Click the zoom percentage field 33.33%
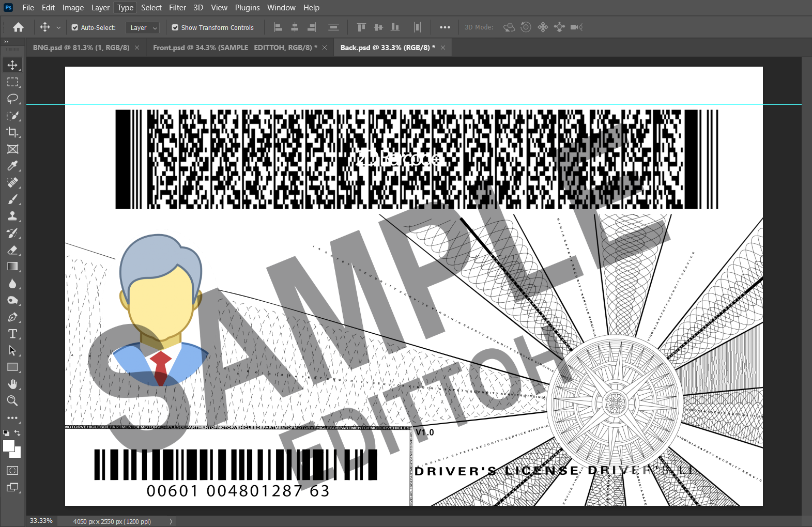This screenshot has height=527, width=812. (x=41, y=521)
